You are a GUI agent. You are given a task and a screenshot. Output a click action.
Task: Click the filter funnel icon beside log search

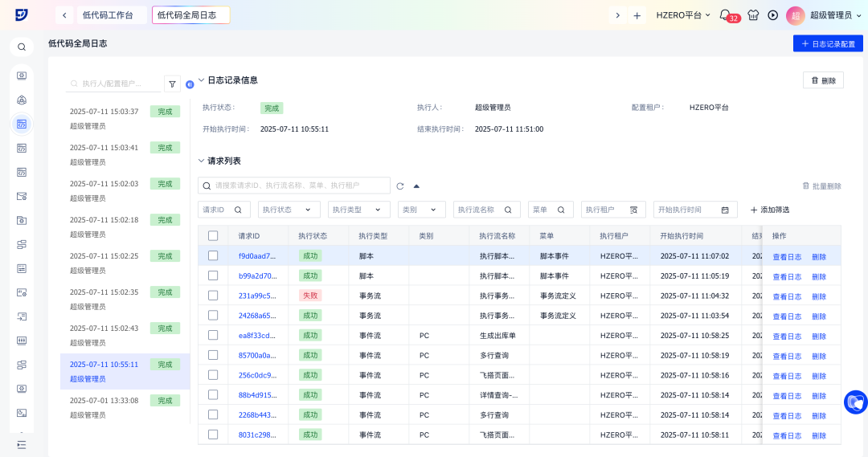(x=172, y=84)
